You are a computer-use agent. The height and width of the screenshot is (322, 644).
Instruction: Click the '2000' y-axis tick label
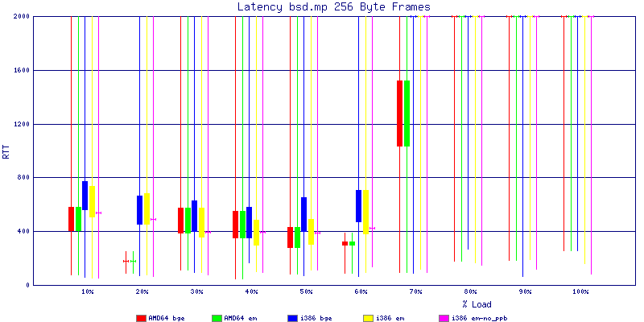click(x=21, y=16)
